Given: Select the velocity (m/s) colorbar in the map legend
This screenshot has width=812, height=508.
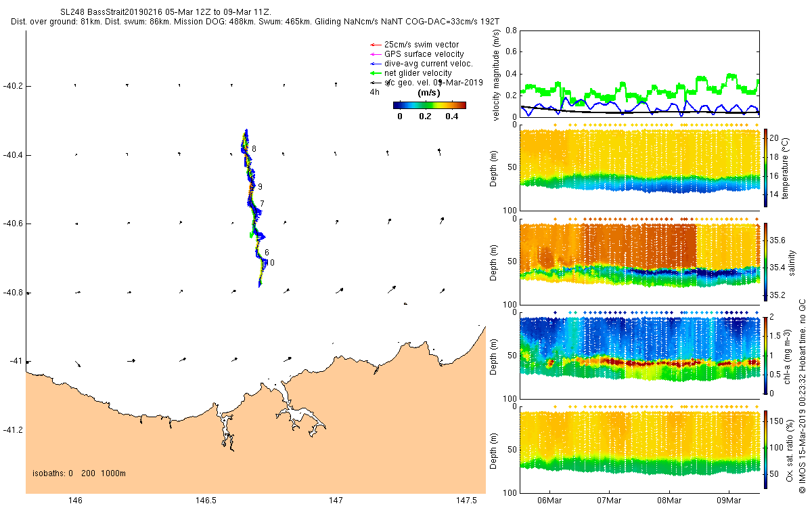Looking at the screenshot, I should pos(430,105).
